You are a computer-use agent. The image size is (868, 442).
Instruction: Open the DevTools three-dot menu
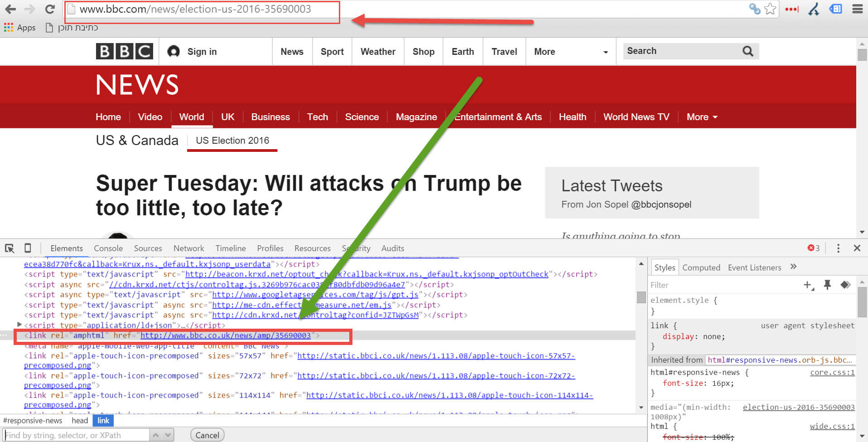click(x=838, y=248)
